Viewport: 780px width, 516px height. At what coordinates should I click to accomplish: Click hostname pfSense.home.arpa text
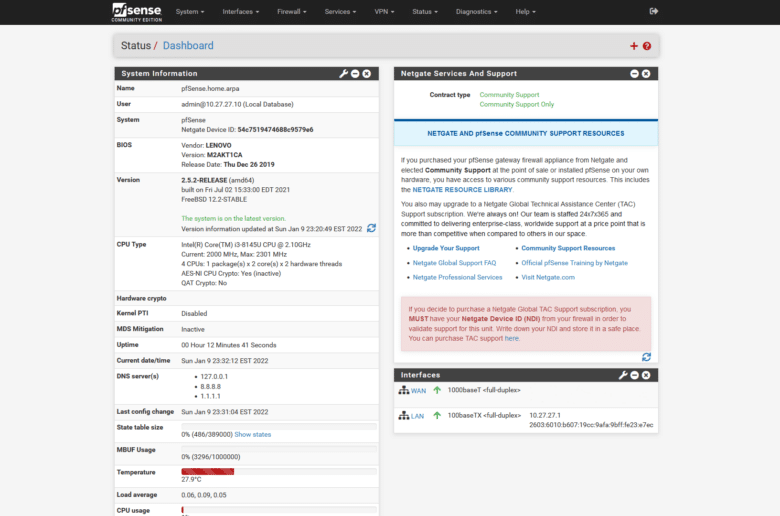210,89
